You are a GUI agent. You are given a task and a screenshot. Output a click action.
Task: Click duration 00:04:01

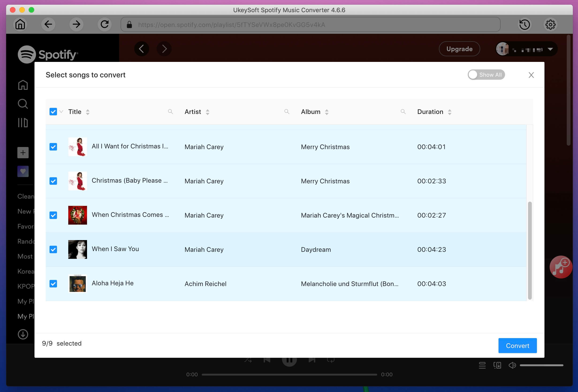coord(431,147)
